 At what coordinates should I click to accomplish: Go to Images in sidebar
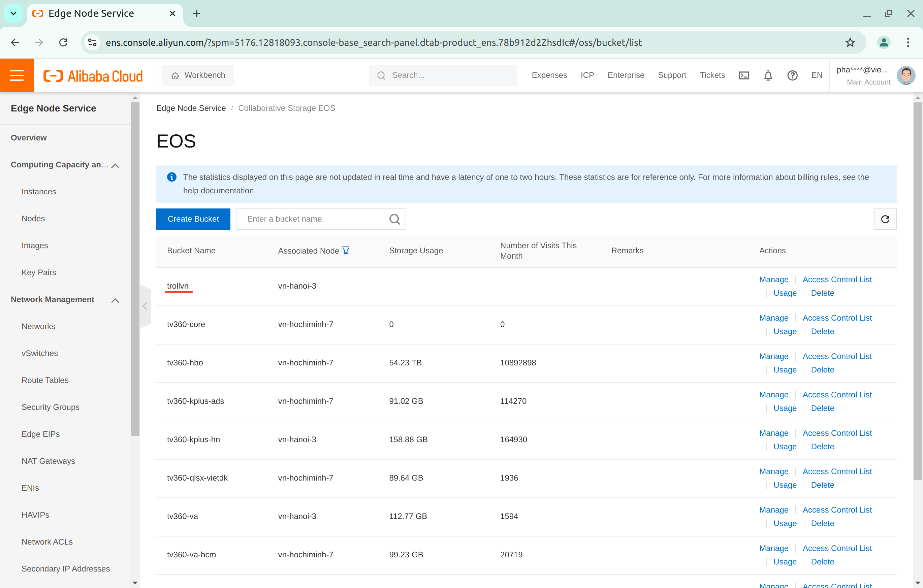(34, 245)
